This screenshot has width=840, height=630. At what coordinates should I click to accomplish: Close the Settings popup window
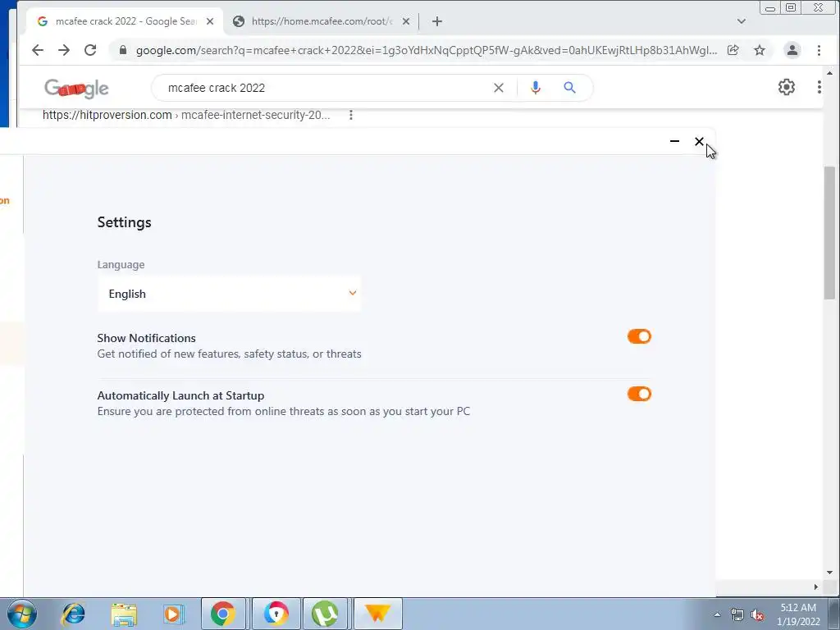[699, 141]
